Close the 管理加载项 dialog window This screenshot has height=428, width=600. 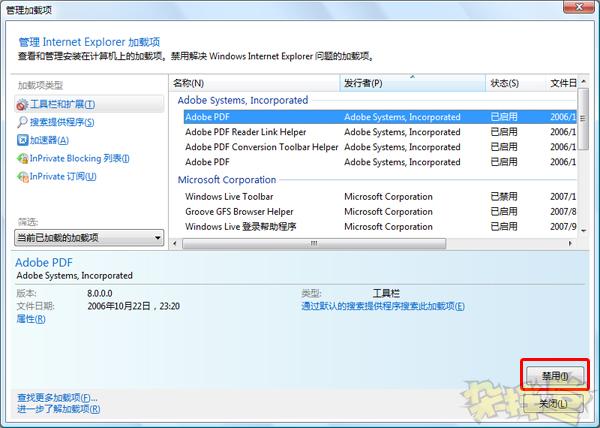[579, 7]
